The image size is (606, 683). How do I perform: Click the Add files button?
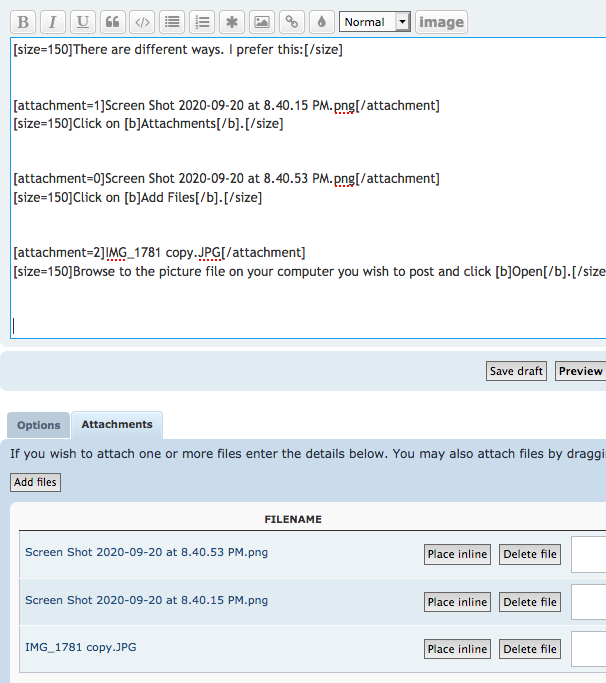point(35,482)
